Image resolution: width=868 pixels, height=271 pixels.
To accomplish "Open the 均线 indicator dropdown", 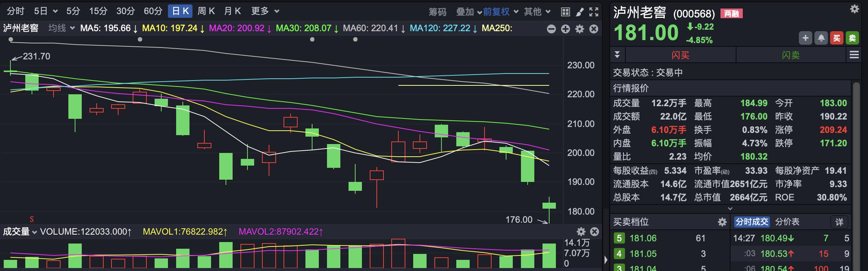I will coord(61,28).
